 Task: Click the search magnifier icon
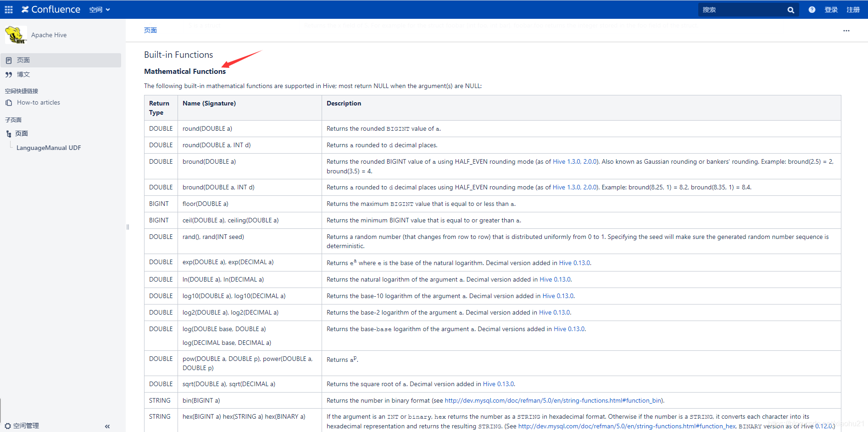791,10
